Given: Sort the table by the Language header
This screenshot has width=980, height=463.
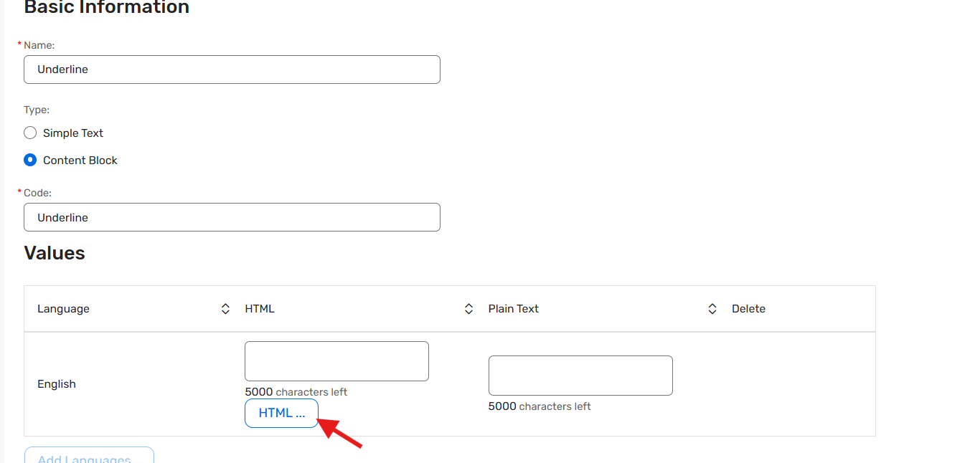Looking at the screenshot, I should [64, 309].
